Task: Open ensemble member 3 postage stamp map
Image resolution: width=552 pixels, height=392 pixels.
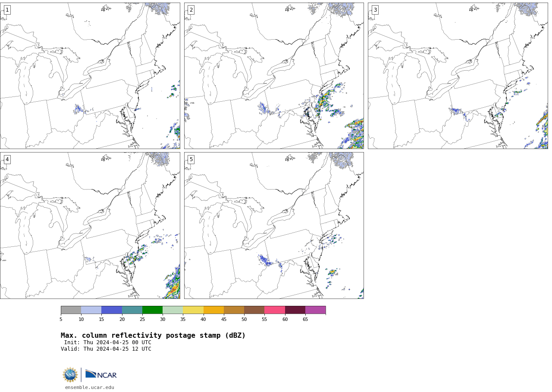Action: (x=458, y=76)
